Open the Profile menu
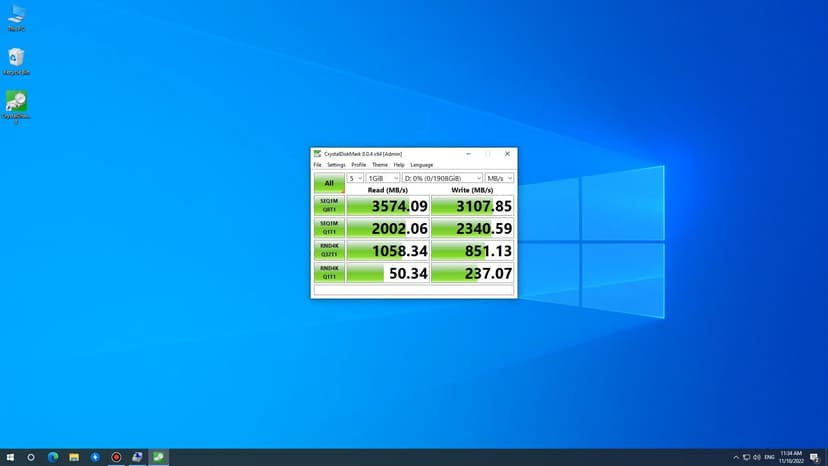Screen dimensions: 828x466 358,165
